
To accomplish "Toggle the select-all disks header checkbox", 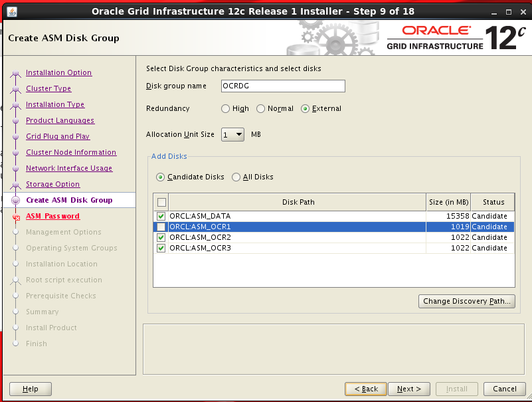I will pyautogui.click(x=161, y=203).
